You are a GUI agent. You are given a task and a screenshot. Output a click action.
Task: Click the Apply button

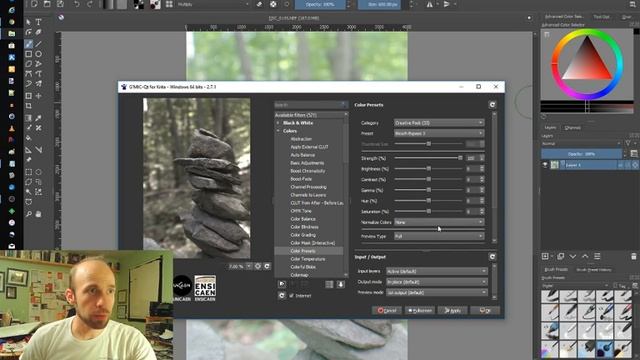pyautogui.click(x=453, y=311)
